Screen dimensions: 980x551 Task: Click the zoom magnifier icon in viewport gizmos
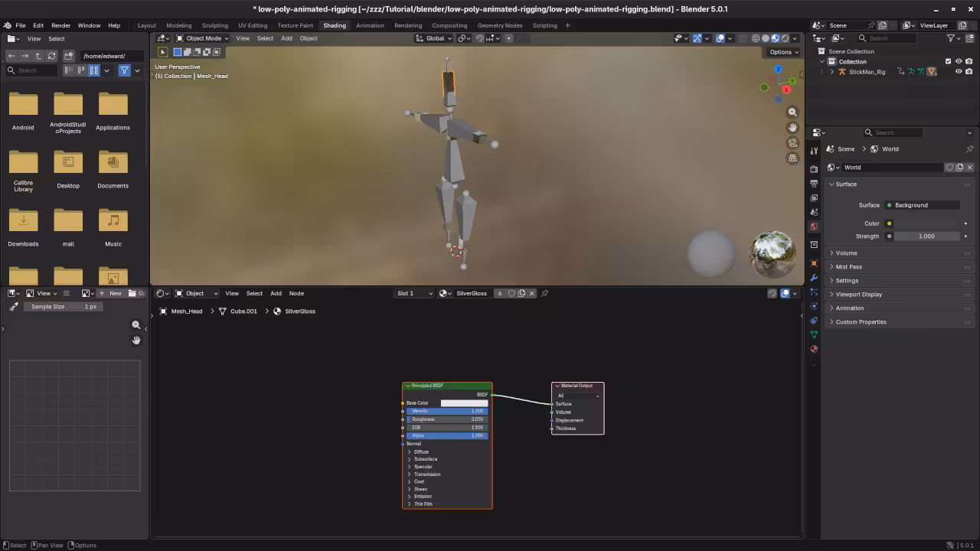792,112
